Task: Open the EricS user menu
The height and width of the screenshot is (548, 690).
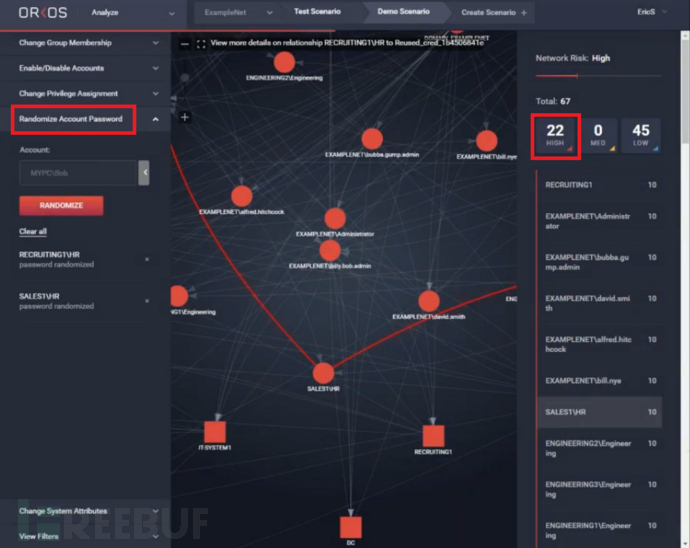Action: [x=652, y=12]
